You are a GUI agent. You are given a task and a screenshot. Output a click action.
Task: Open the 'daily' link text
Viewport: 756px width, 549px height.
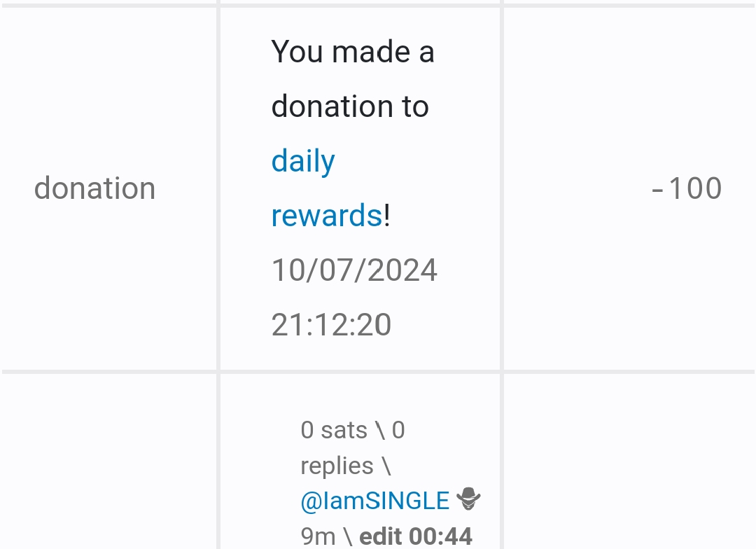[x=303, y=162]
